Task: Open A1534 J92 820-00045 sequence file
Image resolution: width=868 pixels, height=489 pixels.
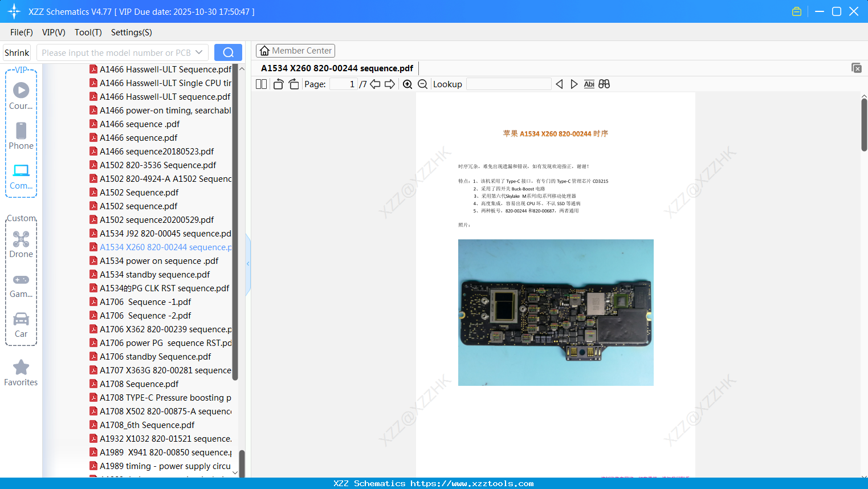Action: pos(165,234)
